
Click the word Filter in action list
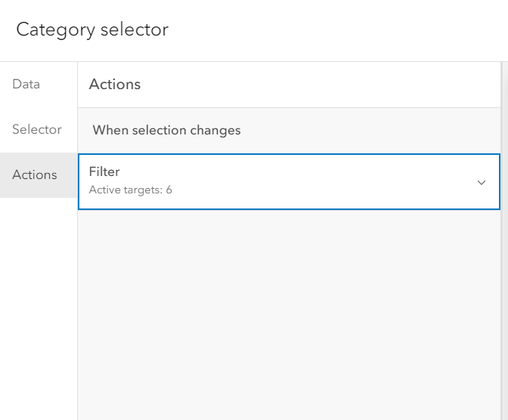[x=104, y=171]
